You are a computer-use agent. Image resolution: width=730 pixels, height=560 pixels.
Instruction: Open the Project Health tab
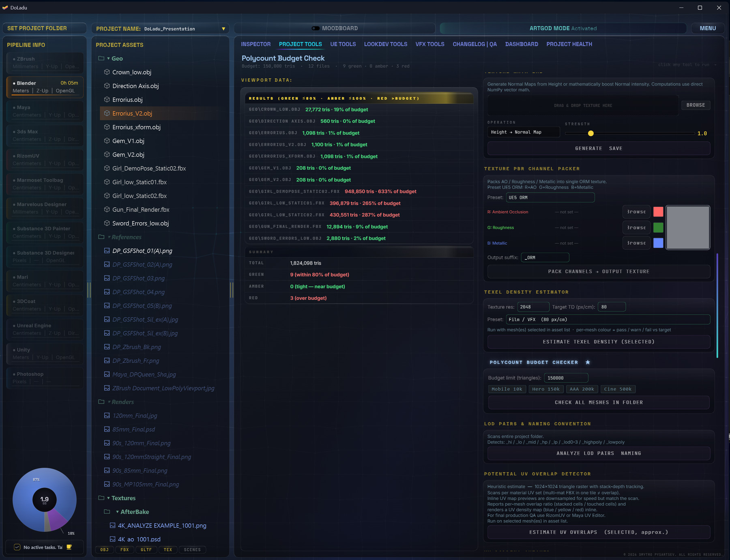(x=569, y=44)
